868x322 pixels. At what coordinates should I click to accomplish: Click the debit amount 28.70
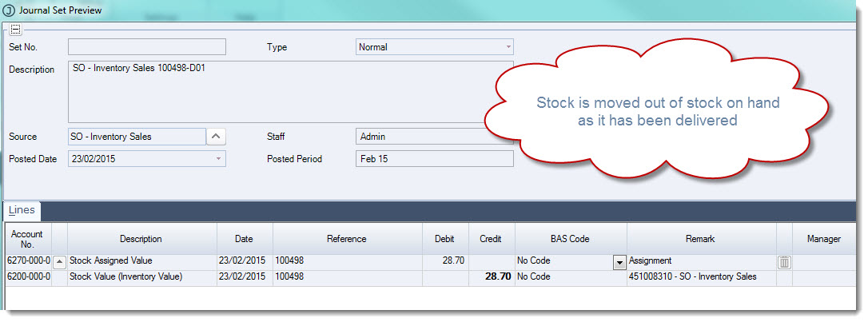coord(445,260)
